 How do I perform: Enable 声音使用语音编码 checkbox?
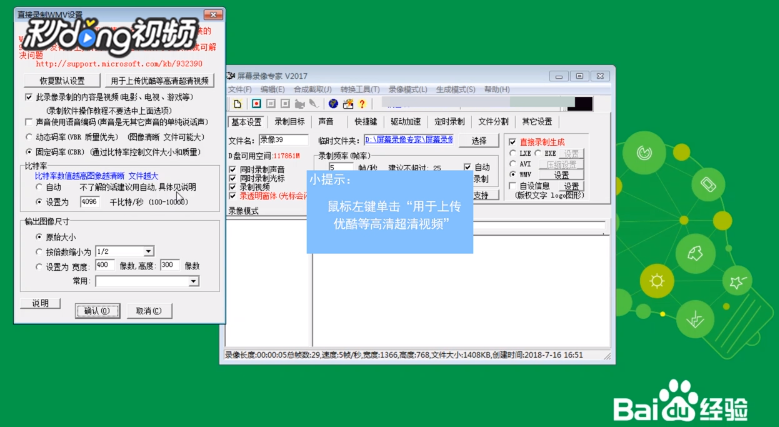tap(29, 122)
